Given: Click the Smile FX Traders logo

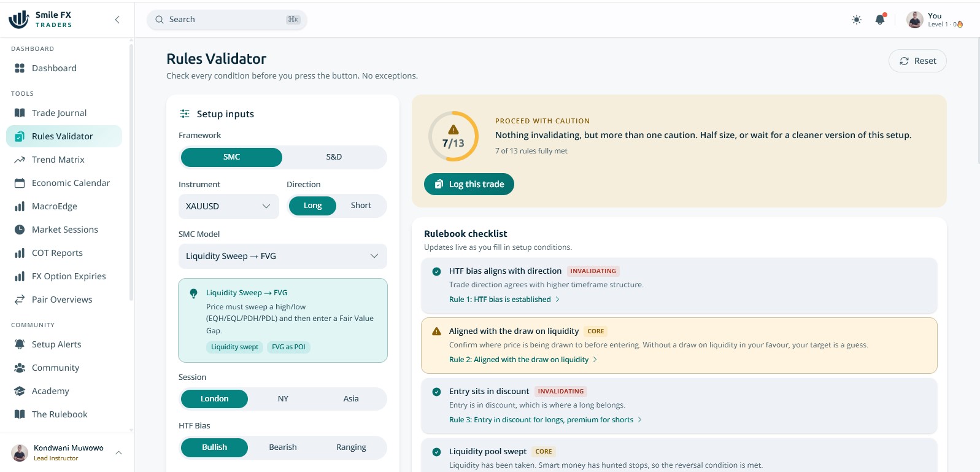Looking at the screenshot, I should click(41, 20).
